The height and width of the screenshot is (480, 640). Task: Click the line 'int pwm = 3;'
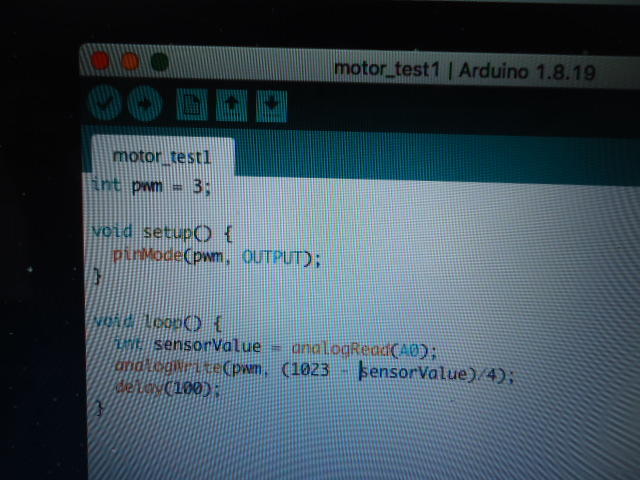151,186
